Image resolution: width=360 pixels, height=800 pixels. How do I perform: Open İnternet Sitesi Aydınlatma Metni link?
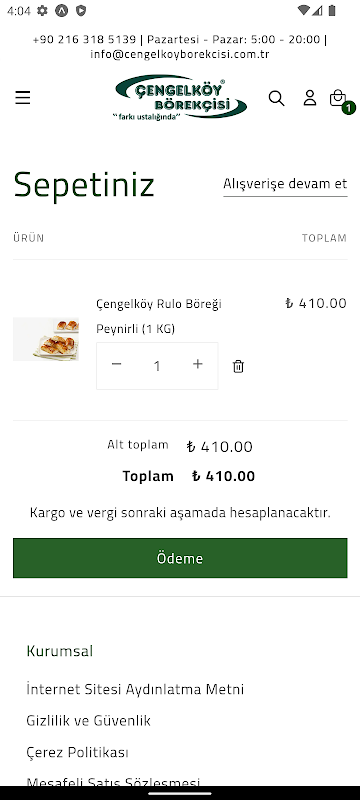(x=135, y=689)
